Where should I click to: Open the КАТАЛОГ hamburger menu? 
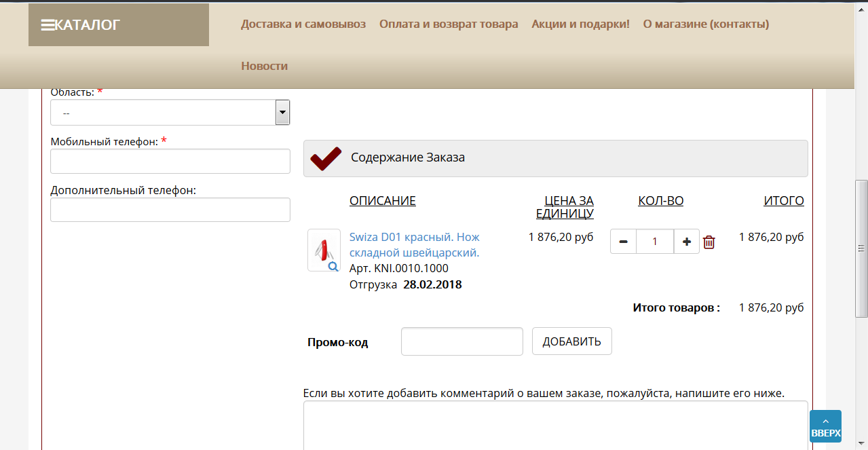click(118, 25)
